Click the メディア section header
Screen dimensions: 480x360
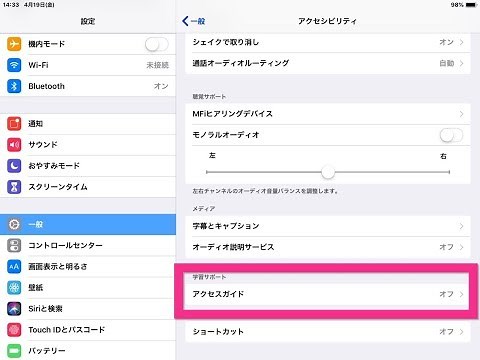click(204, 209)
